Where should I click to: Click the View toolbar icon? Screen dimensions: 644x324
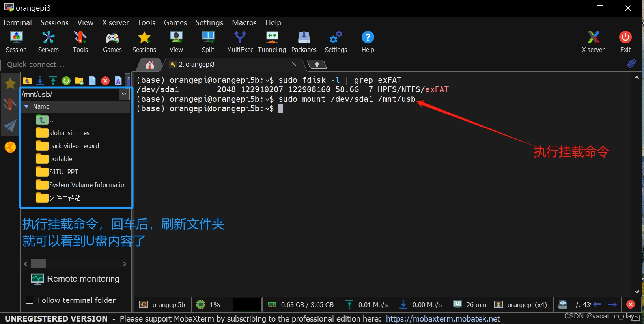pos(176,42)
